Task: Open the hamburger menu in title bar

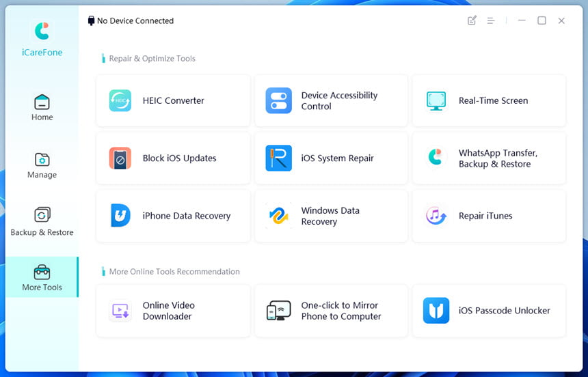Action: (x=490, y=20)
